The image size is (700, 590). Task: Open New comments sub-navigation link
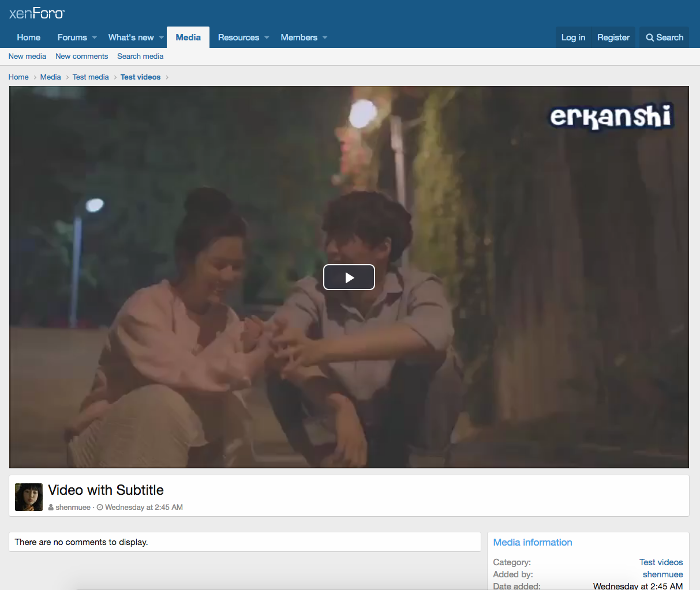click(81, 57)
